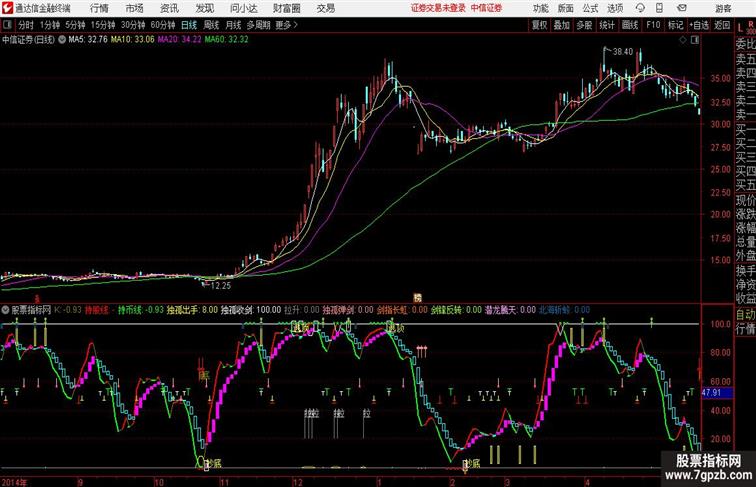Click 证券交易未登录 login link
The height and width of the screenshot is (487, 756).
[x=438, y=8]
